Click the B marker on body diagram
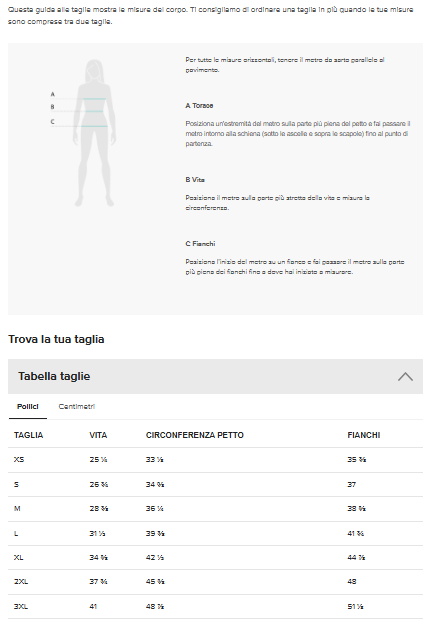The height and width of the screenshot is (634, 430). [x=53, y=107]
